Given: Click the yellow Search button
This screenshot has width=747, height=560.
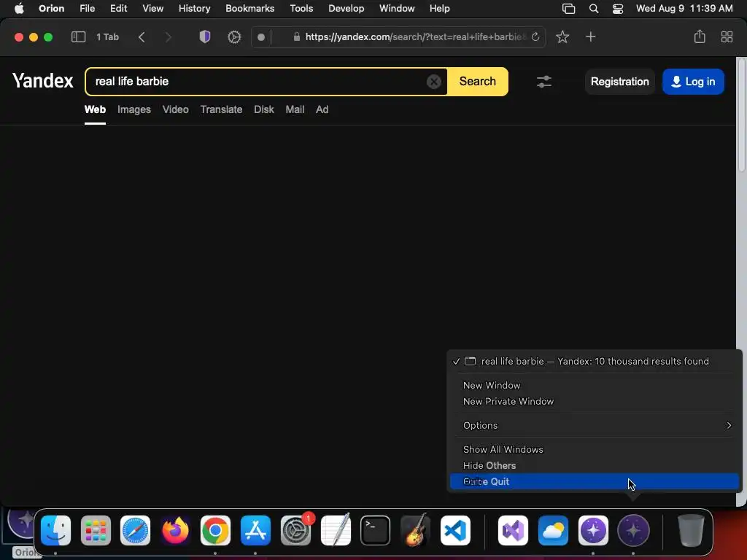Looking at the screenshot, I should point(477,82).
